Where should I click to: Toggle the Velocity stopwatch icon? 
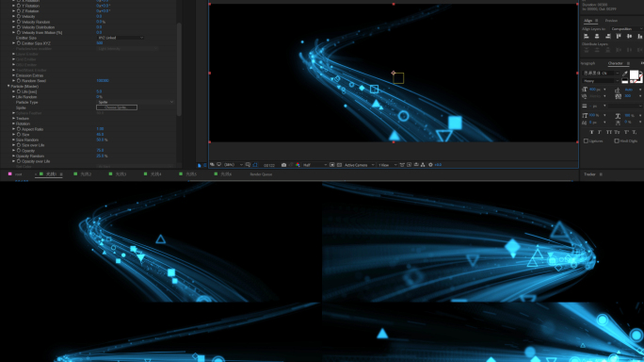click(19, 16)
